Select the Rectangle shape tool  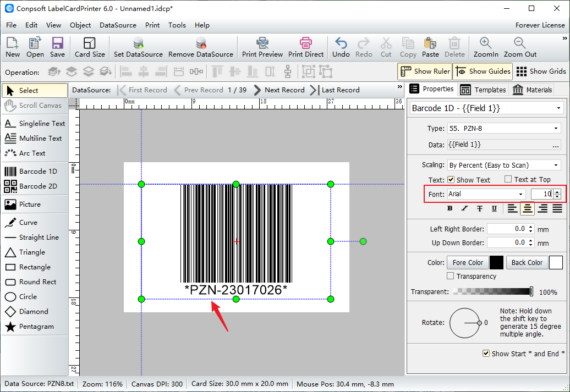tap(35, 267)
